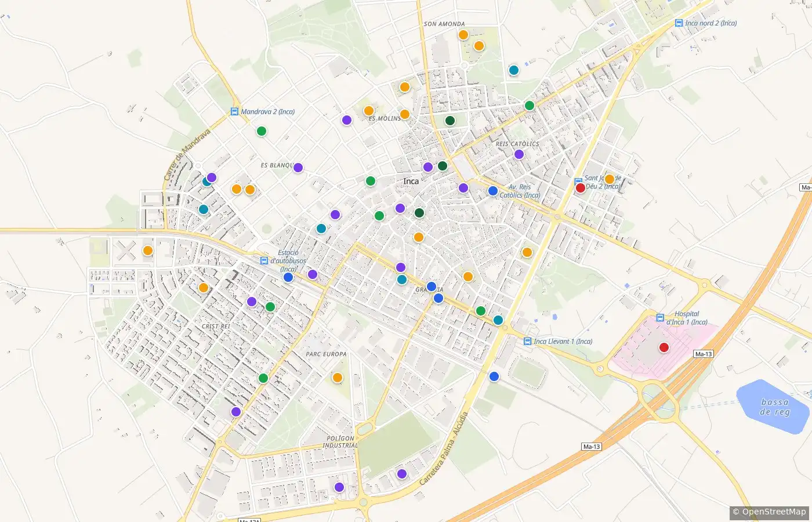The width and height of the screenshot is (812, 522).
Task: Select the purple marker next to Es Blanquer label
Action: (x=298, y=168)
